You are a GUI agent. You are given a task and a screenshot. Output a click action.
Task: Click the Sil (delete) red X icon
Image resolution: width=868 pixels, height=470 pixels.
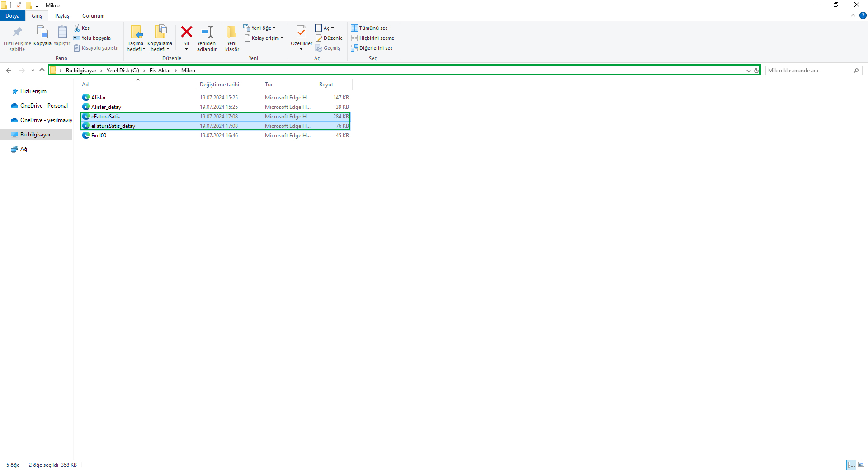(x=186, y=32)
